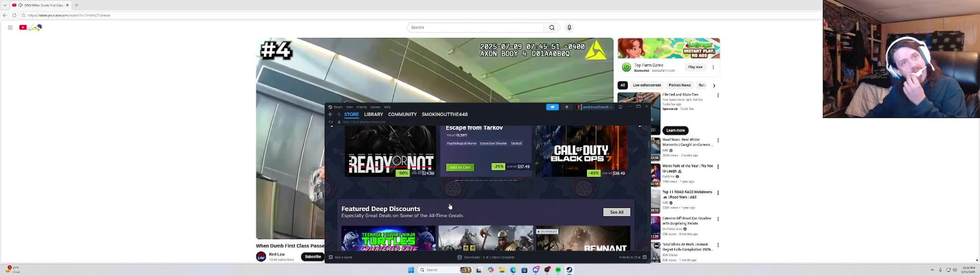Open the TMNT Splintered Fate discount capsule

[x=388, y=238]
